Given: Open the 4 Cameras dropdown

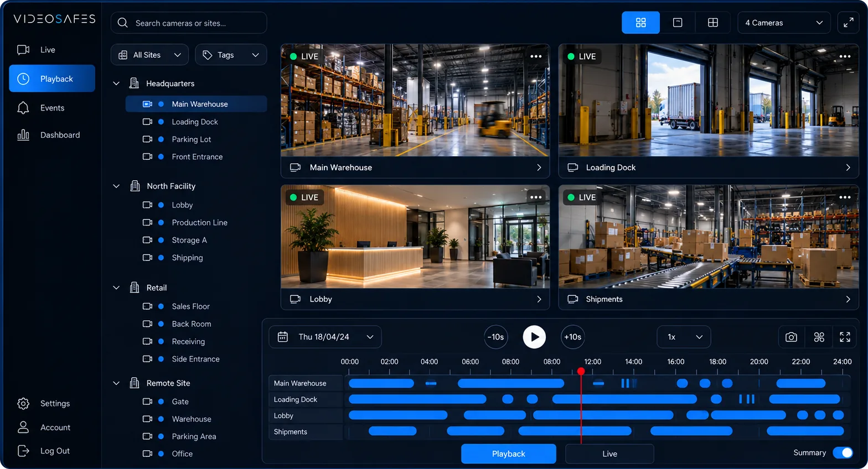Looking at the screenshot, I should click(x=784, y=23).
